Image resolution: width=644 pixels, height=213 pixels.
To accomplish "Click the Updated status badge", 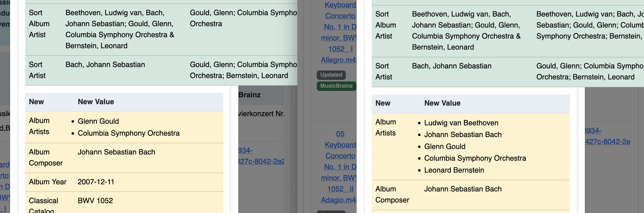I will (x=331, y=75).
